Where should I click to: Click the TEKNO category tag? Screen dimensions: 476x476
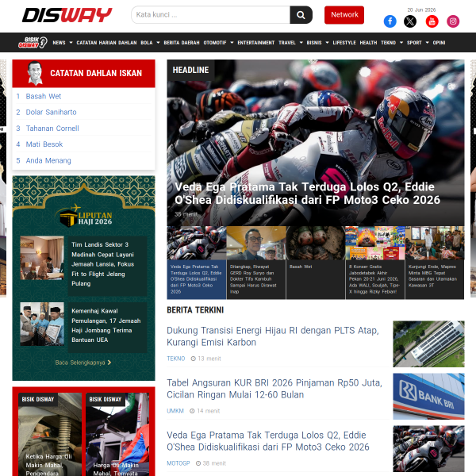(176, 359)
